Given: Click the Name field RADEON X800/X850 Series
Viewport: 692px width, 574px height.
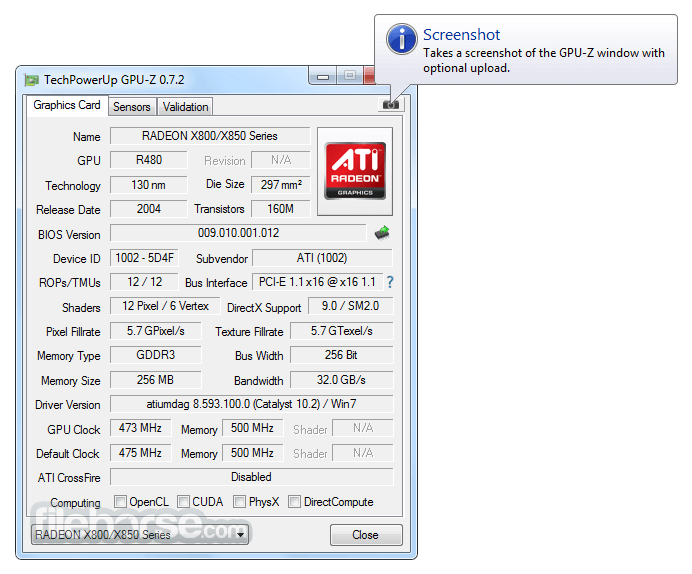Looking at the screenshot, I should pos(210,136).
